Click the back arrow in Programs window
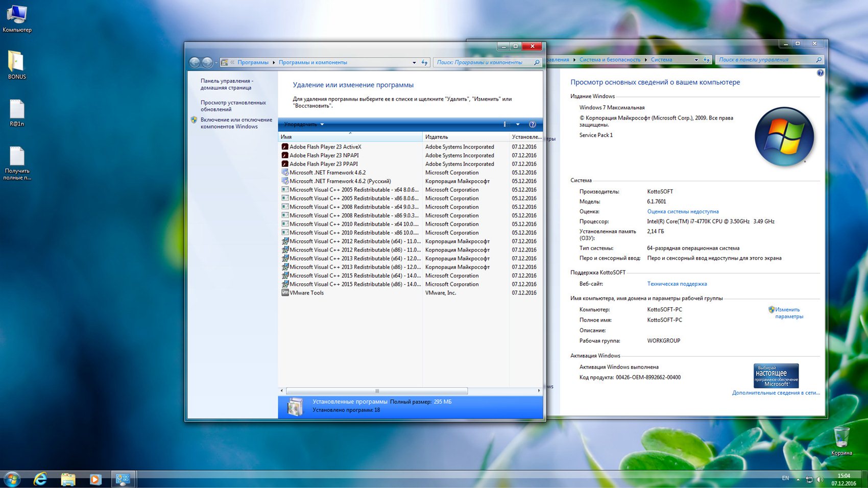This screenshot has height=488, width=868. click(195, 62)
